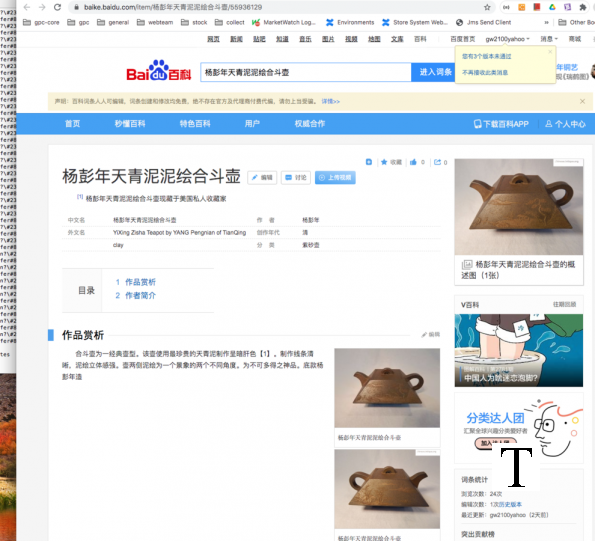Viewport: 595px width, 541px height.
Task: Go back using the browser back arrow
Action: pyautogui.click(x=27, y=7)
